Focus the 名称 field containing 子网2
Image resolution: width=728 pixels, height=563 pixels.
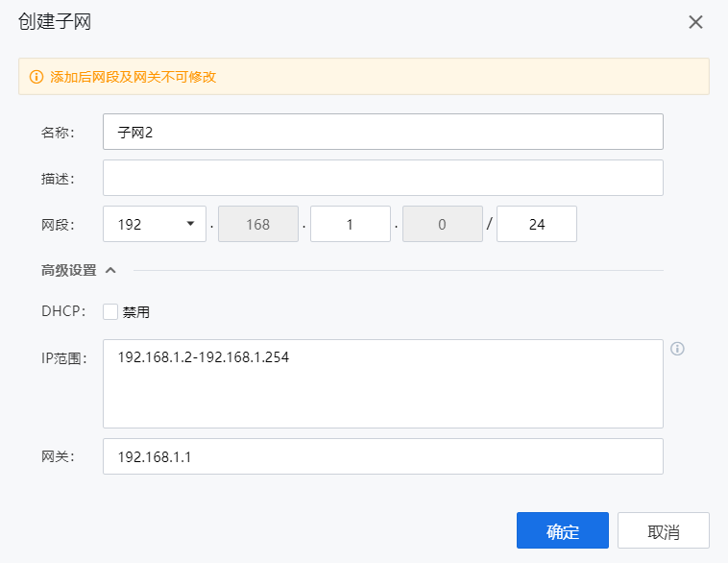click(x=383, y=132)
